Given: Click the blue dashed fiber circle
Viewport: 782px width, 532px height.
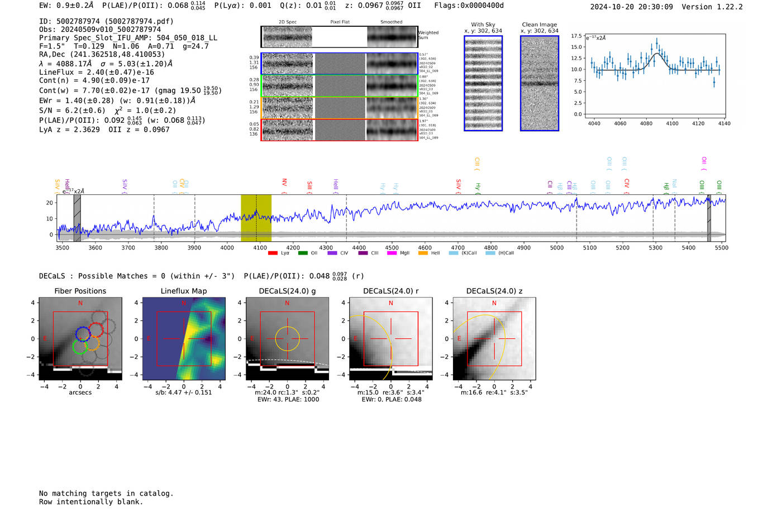Looking at the screenshot, I should pos(83,334).
